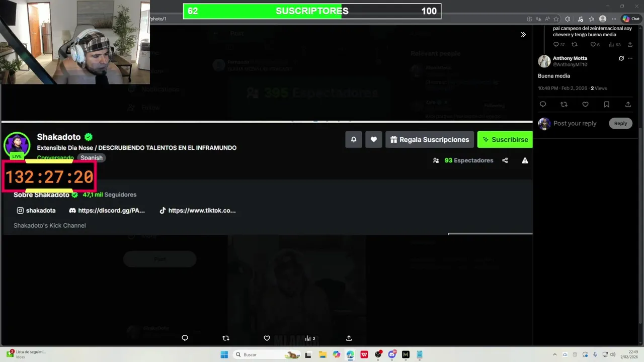Click views icon showing 2 on bottom bar
Screen dimensions: 644x362
[x=310, y=338]
